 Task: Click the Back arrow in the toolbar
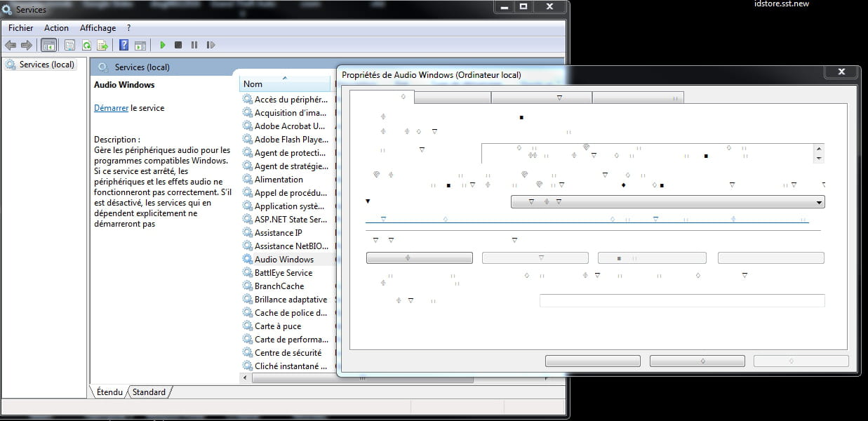click(x=11, y=45)
